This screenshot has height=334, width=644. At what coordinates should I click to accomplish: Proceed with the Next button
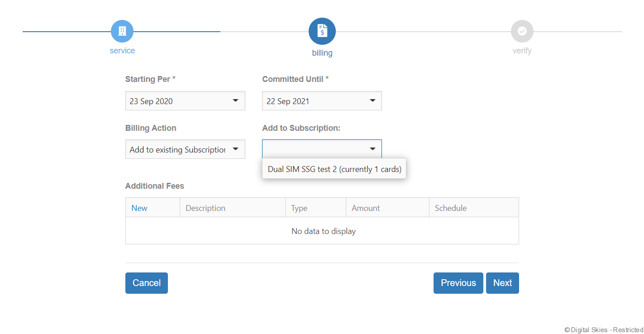(x=502, y=283)
